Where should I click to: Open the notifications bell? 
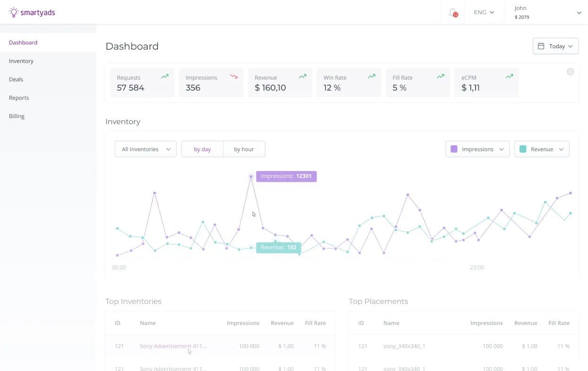click(x=452, y=12)
